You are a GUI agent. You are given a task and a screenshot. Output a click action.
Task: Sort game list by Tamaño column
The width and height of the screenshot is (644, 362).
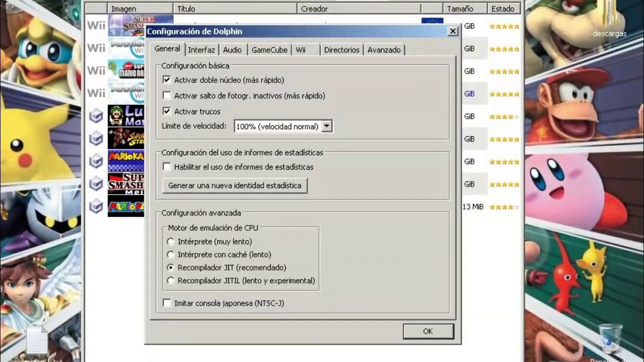click(464, 9)
